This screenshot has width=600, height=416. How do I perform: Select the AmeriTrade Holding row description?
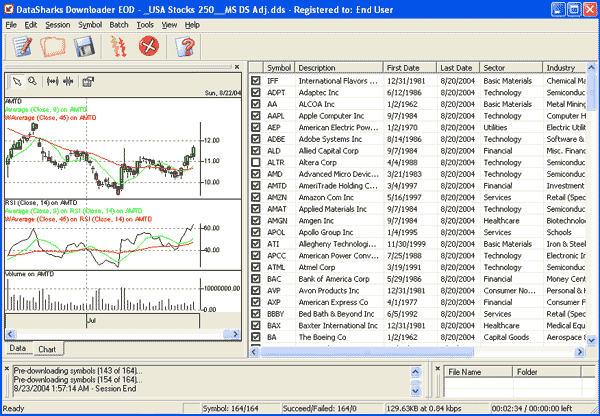click(338, 186)
